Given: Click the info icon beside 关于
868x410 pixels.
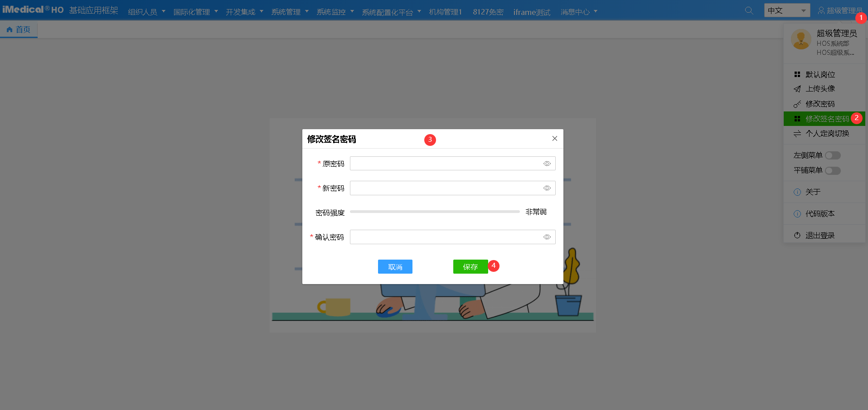Looking at the screenshot, I should pos(797,192).
